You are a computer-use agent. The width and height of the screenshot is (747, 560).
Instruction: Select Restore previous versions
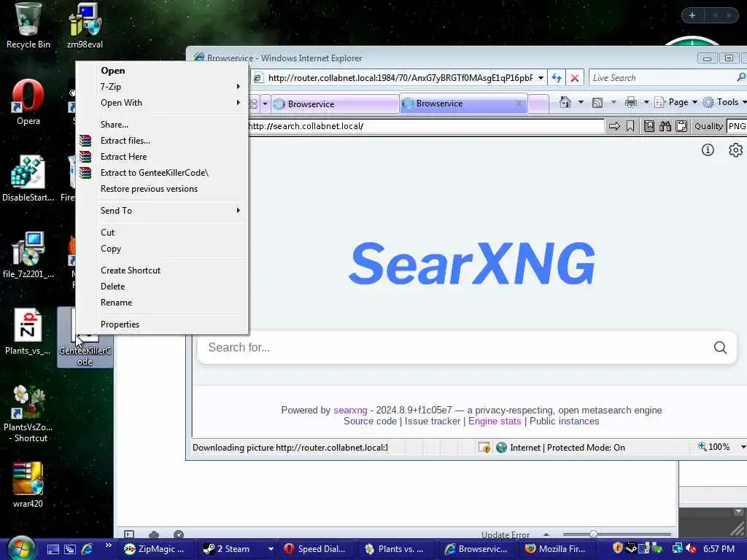(162, 189)
